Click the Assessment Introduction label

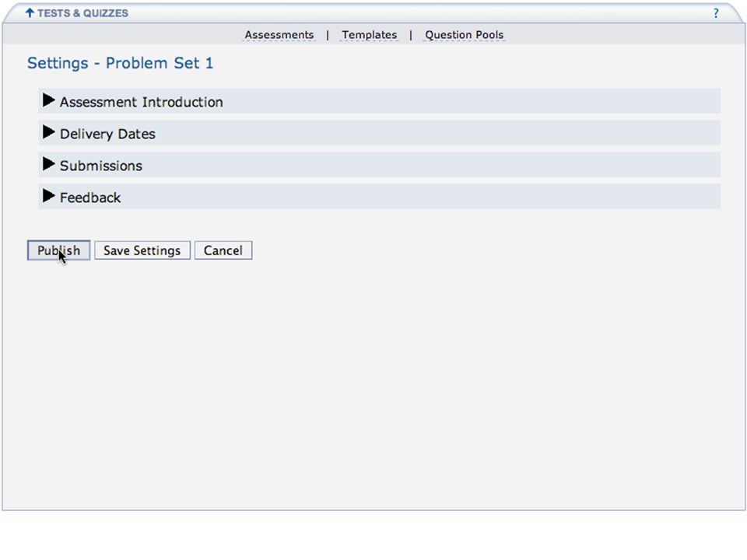(x=142, y=102)
